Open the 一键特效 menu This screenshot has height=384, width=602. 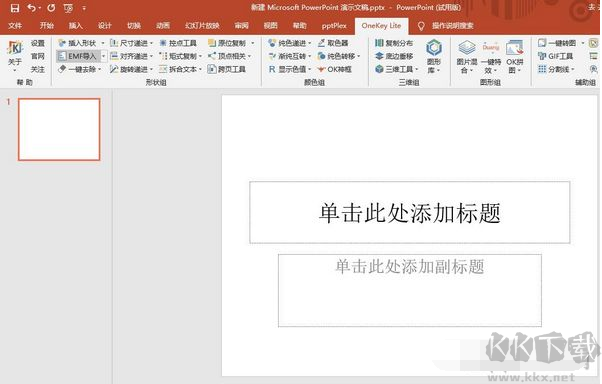491,56
